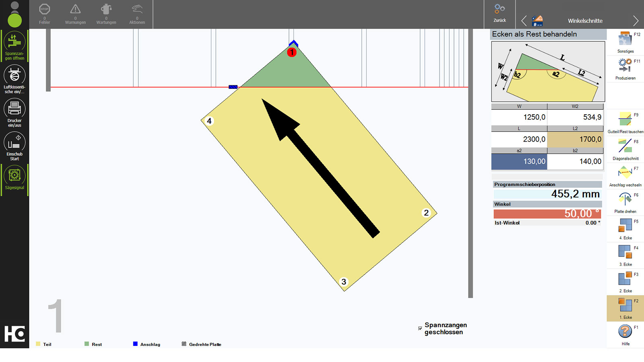The height and width of the screenshot is (362, 644).
Task: Toggle Drucker ein/aus
Action: tap(14, 109)
